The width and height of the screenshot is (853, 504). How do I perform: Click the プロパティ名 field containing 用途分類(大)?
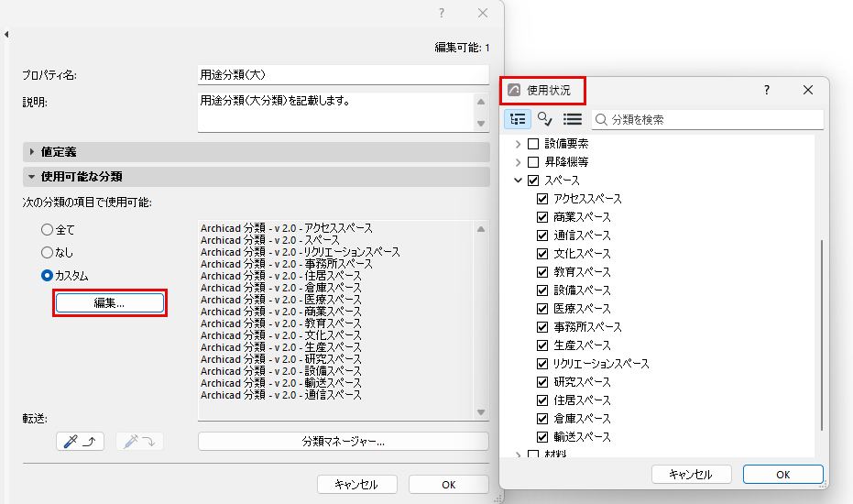(344, 74)
